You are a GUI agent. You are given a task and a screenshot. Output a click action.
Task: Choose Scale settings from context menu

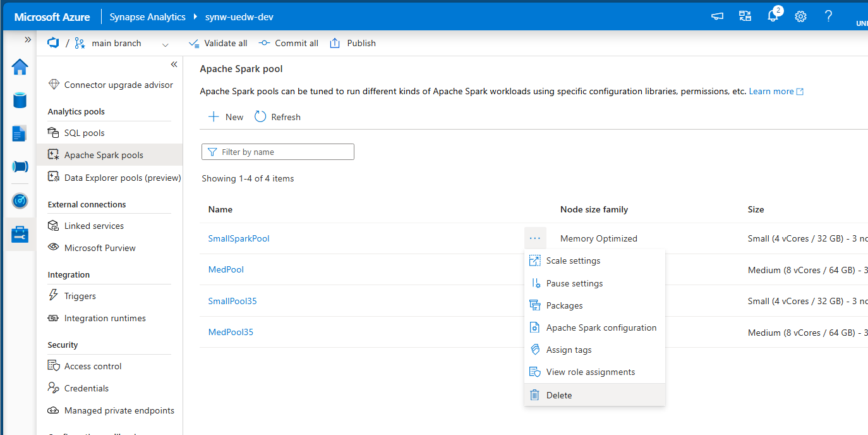click(x=594, y=260)
